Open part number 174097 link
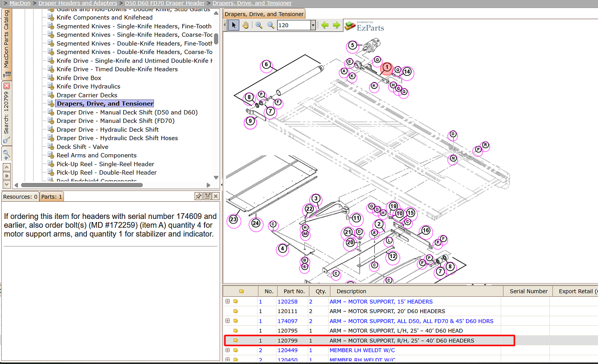598x364 pixels. pos(287,321)
